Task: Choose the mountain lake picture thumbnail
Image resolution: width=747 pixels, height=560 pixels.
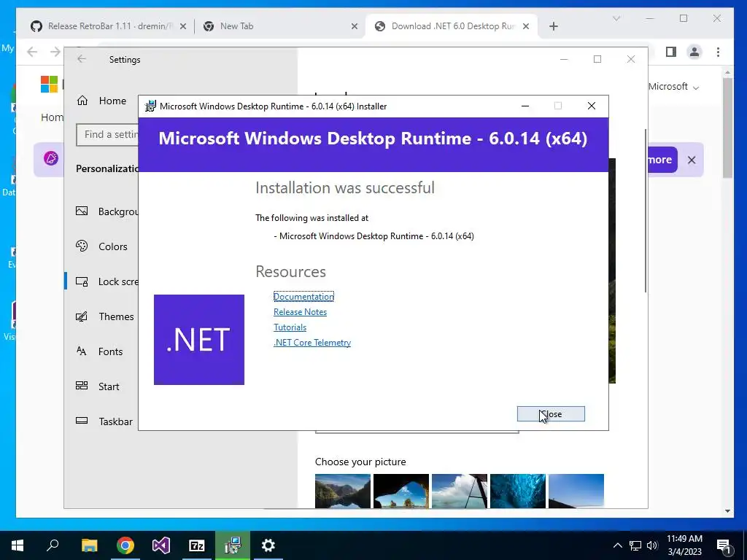Action: pyautogui.click(x=343, y=491)
